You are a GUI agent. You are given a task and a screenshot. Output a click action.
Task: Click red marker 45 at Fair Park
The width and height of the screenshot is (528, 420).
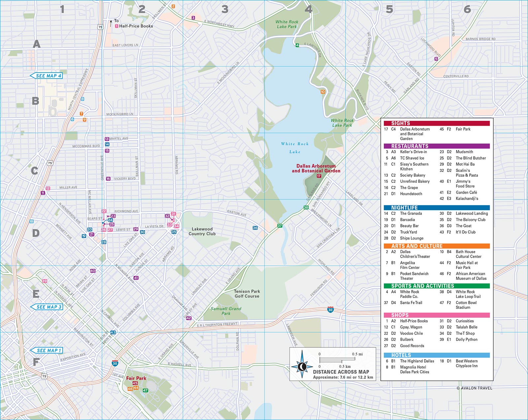135,383
